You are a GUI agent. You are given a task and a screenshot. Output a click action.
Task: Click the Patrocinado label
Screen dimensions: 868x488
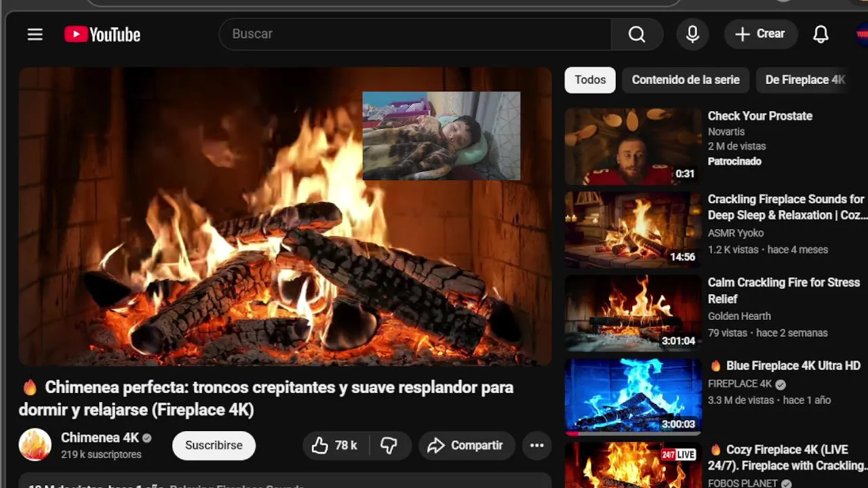[x=734, y=161]
